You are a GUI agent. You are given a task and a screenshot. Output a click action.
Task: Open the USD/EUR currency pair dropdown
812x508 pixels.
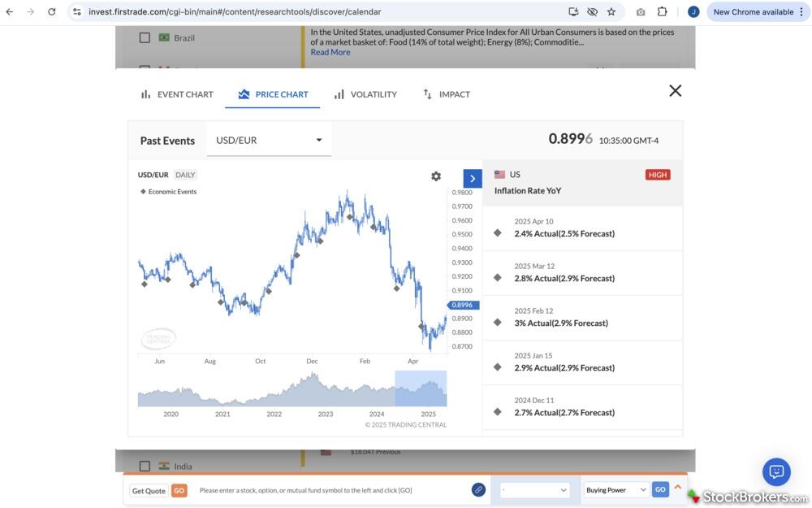point(269,140)
